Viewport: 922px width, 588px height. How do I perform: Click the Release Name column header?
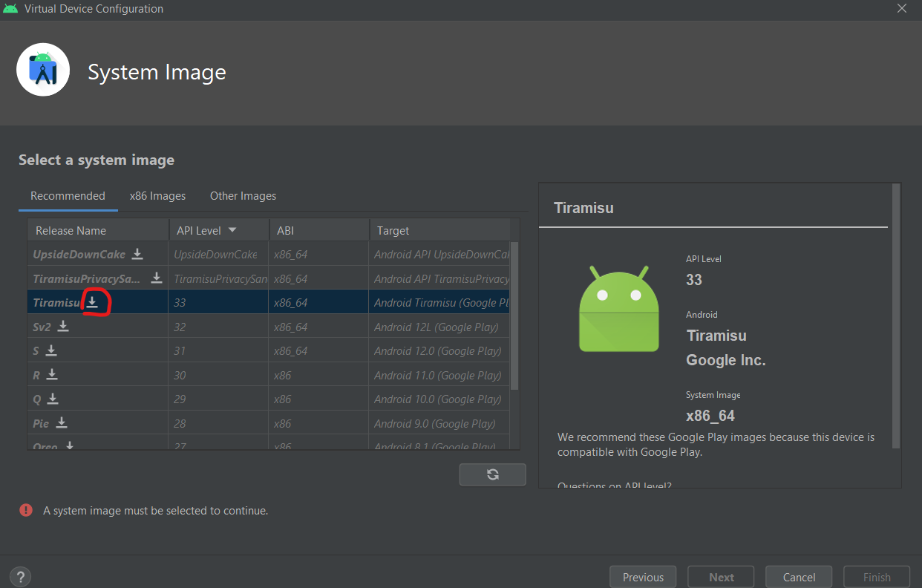98,230
